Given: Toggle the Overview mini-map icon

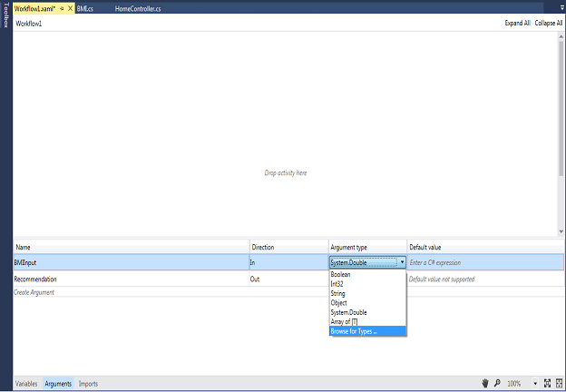Looking at the screenshot, I should 559,383.
